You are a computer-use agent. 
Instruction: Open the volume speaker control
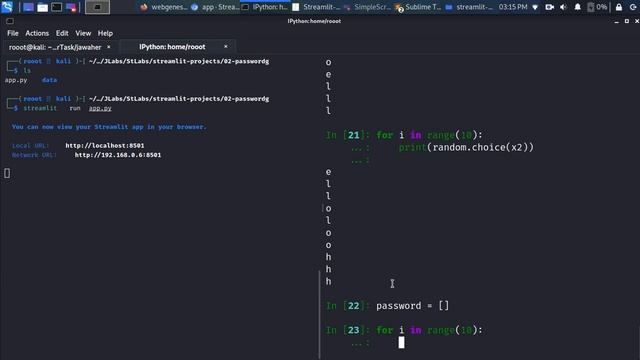pos(563,7)
